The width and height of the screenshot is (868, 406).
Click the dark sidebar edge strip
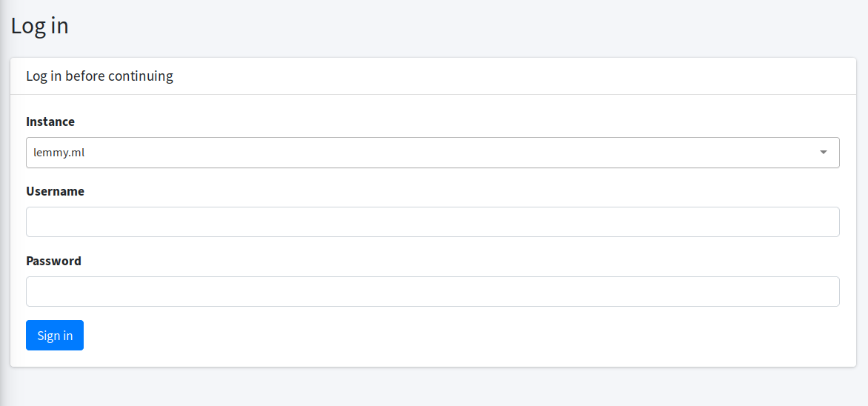2,203
